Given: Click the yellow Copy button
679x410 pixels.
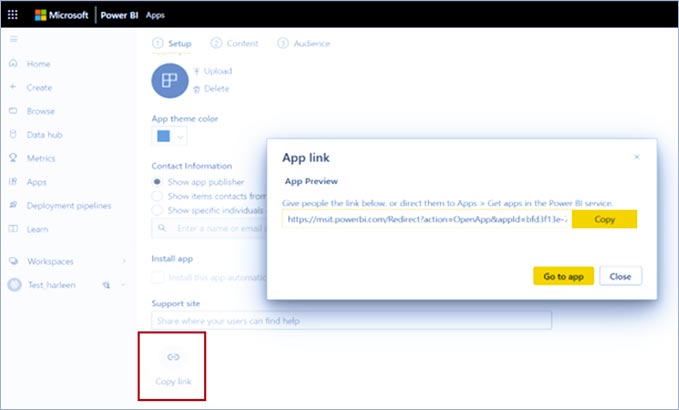Looking at the screenshot, I should point(604,219).
